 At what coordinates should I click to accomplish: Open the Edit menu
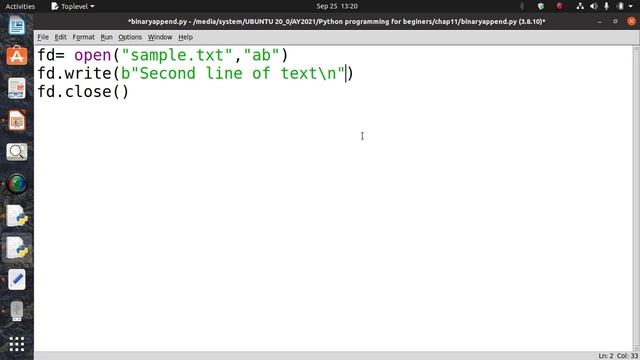click(60, 37)
